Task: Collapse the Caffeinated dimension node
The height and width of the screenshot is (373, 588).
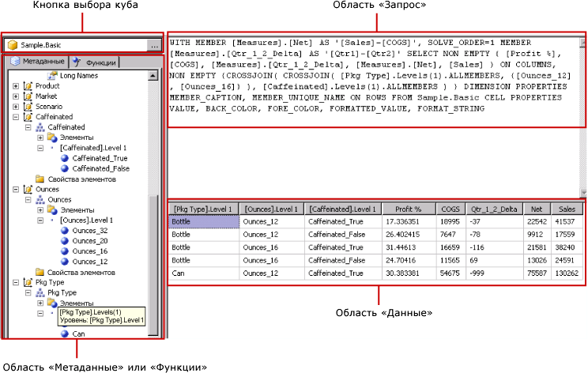Action: (x=17, y=116)
